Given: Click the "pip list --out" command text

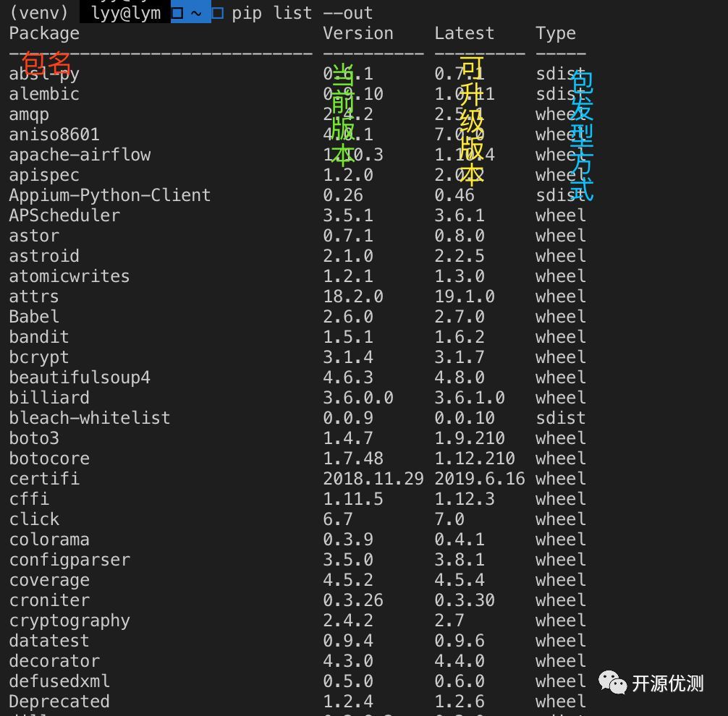Looking at the screenshot, I should (302, 13).
